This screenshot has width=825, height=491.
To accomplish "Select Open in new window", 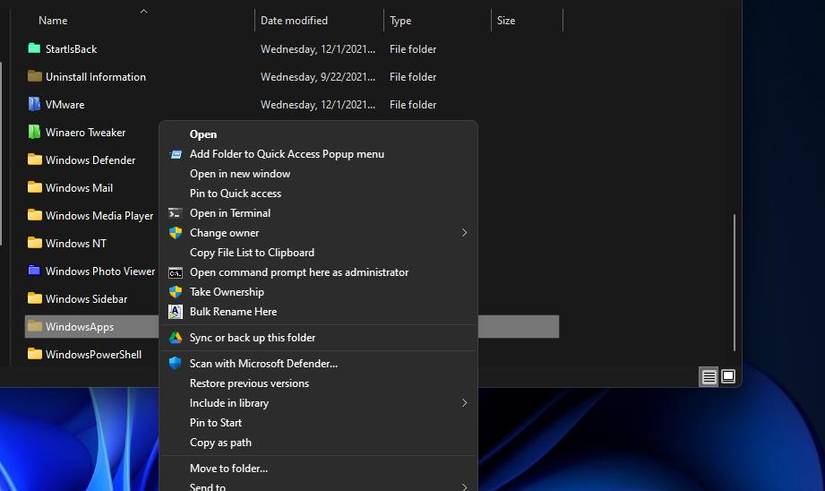I will pos(240,174).
